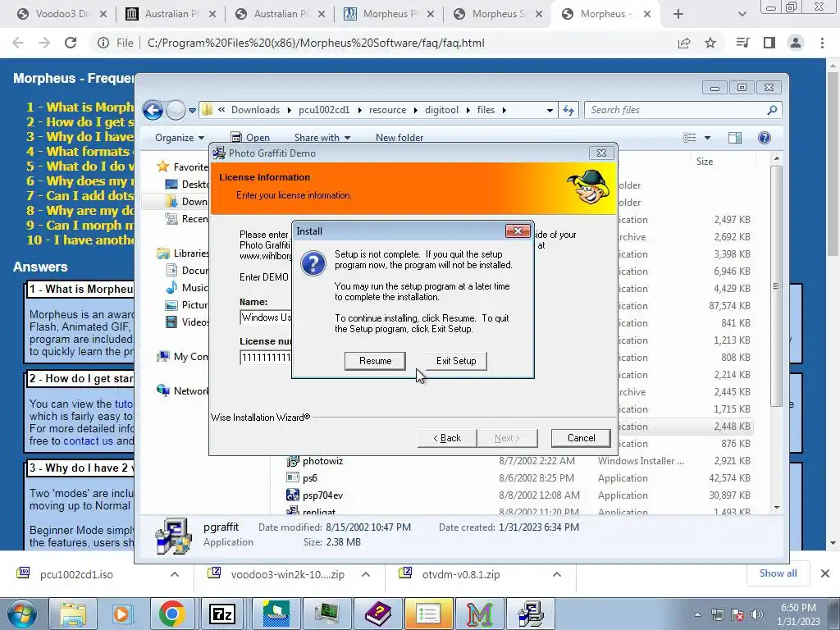The image size is (840, 630).
Task: Open the Morpheus M taskbar icon
Action: 479,614
